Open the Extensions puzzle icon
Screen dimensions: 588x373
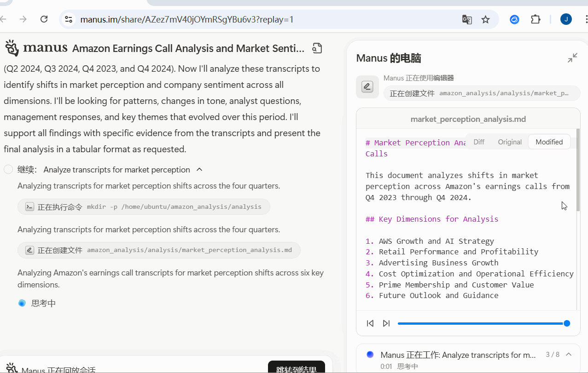click(x=536, y=19)
